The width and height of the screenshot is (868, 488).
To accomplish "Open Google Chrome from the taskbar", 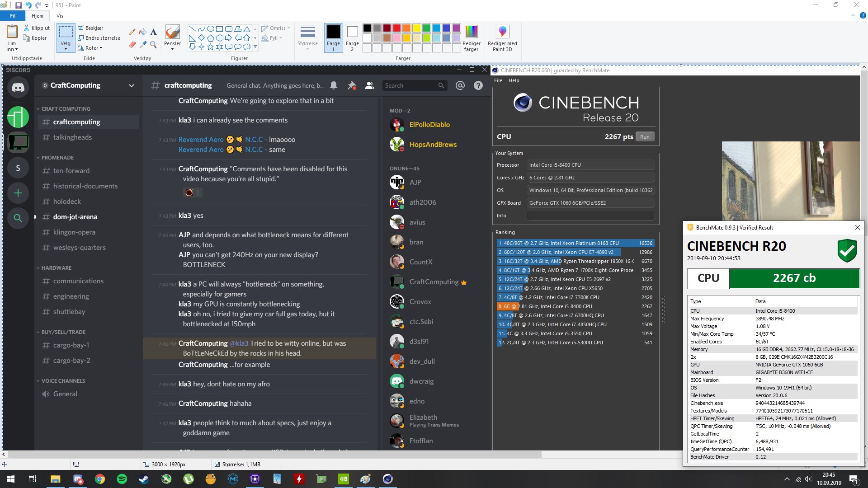I will [x=99, y=479].
